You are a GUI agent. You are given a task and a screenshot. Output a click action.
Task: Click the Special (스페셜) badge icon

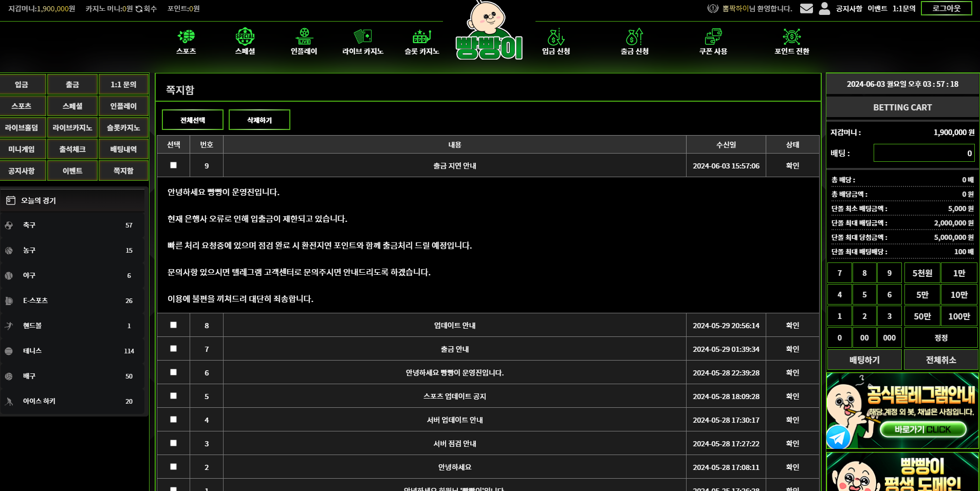pyautogui.click(x=245, y=36)
